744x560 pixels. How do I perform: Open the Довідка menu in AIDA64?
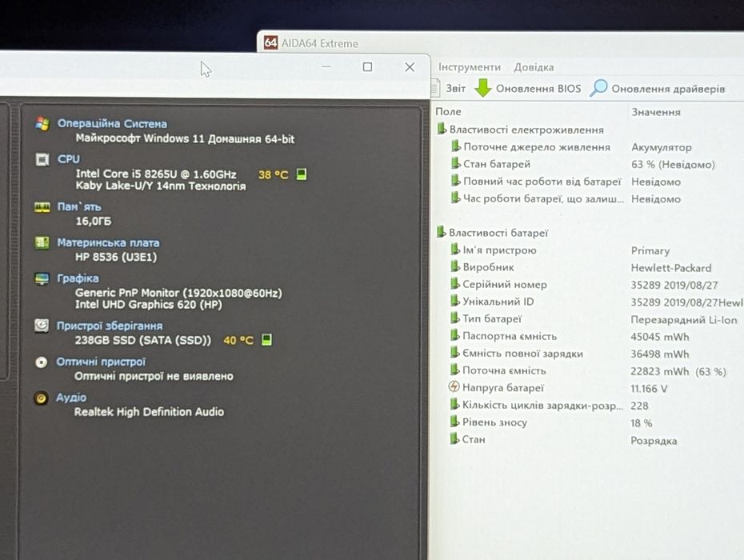pos(534,67)
